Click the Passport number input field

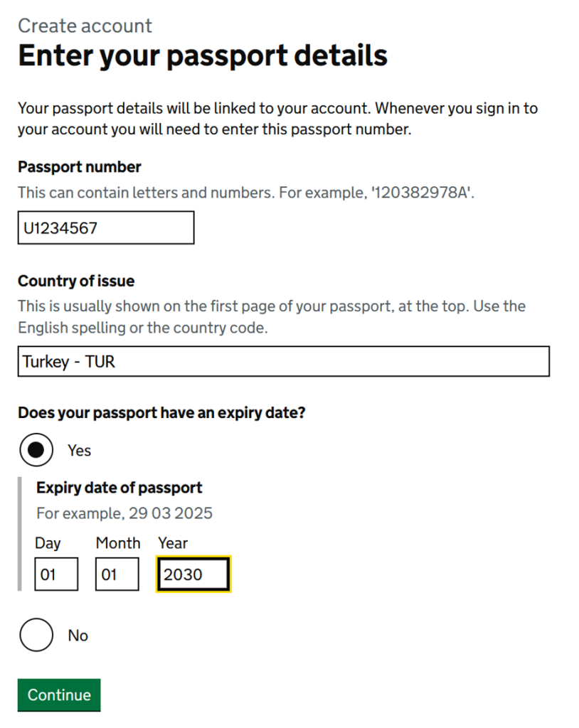pos(105,228)
